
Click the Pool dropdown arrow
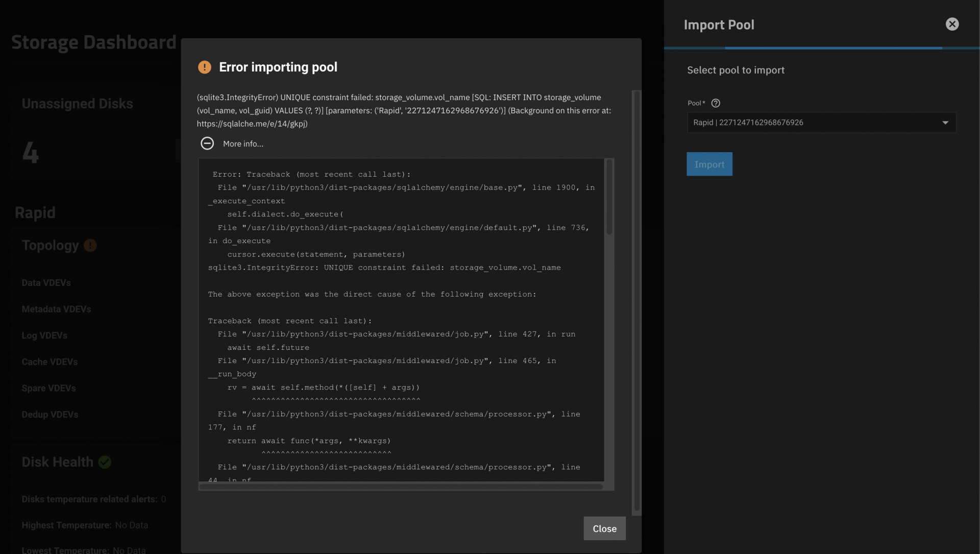(x=945, y=123)
